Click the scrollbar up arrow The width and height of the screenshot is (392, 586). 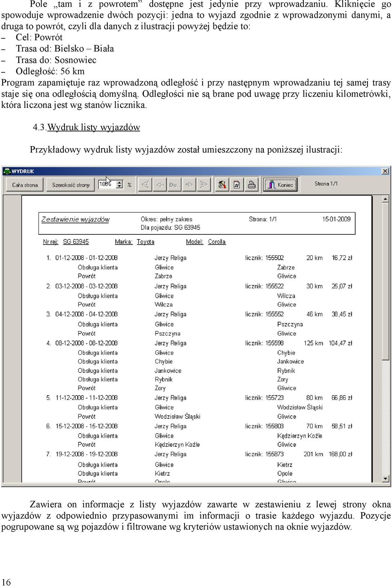click(385, 199)
